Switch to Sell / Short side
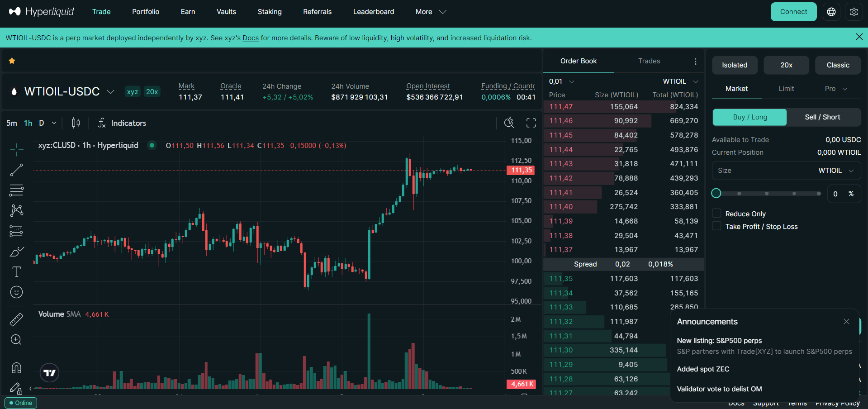Image resolution: width=868 pixels, height=409 pixels. tap(822, 117)
